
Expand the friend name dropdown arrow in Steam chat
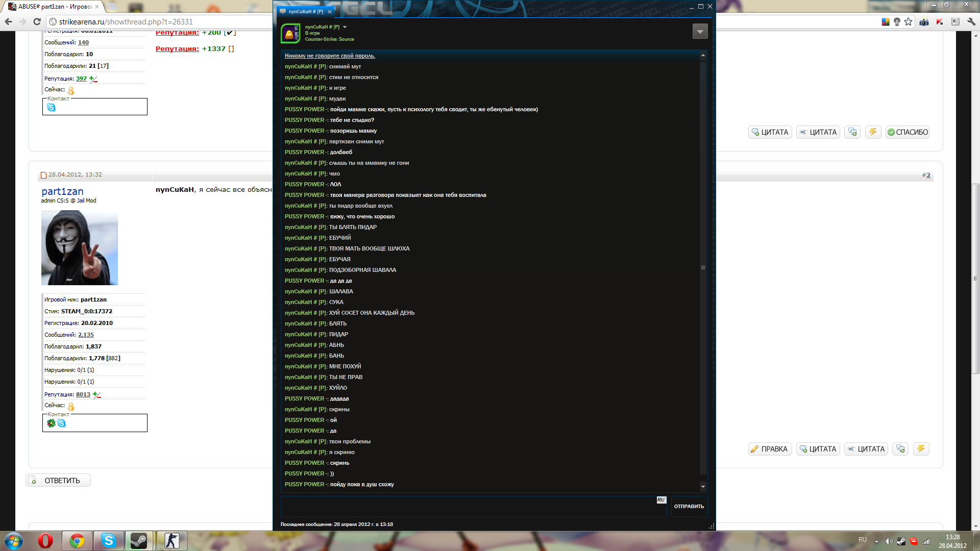[x=345, y=27]
